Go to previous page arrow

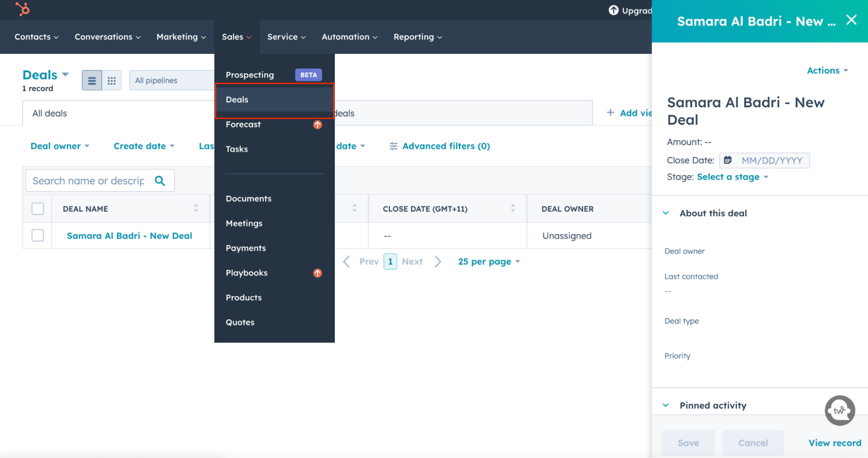(x=347, y=262)
